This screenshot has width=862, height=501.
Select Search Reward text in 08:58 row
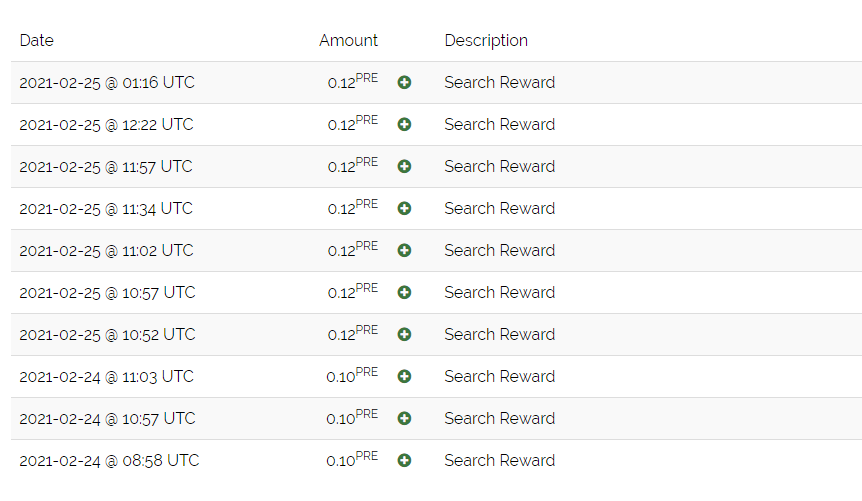500,460
